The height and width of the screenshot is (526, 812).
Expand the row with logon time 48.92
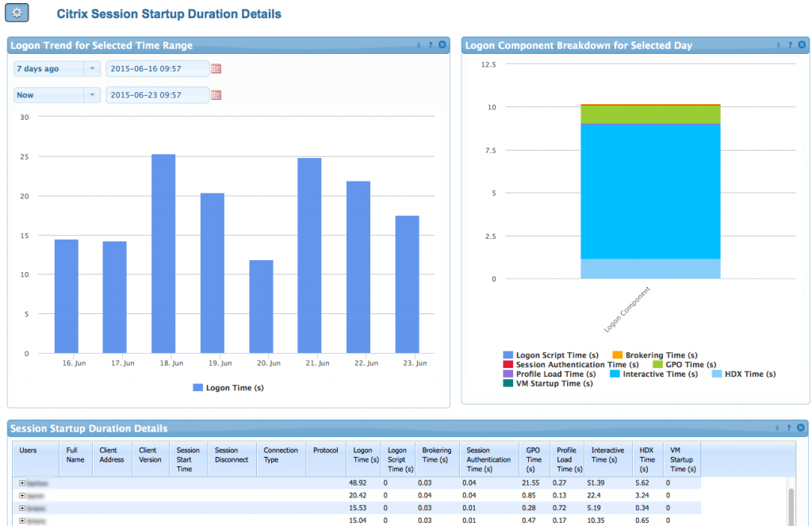point(21,483)
